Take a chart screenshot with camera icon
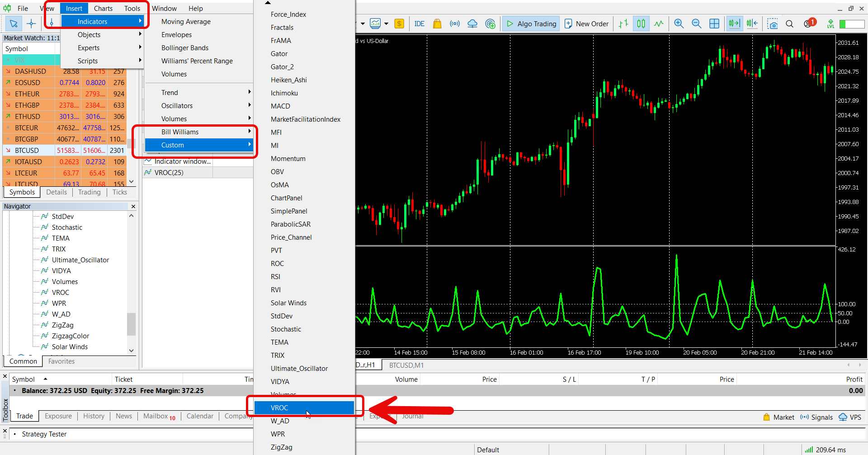868x455 pixels. 773,24
